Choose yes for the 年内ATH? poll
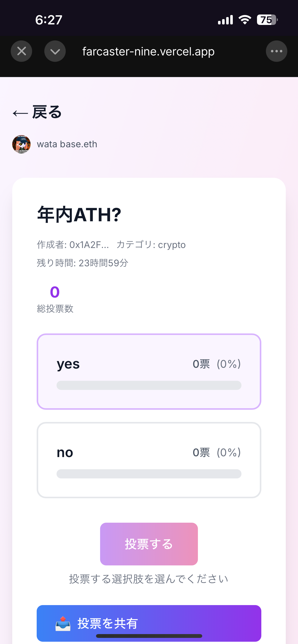 149,371
